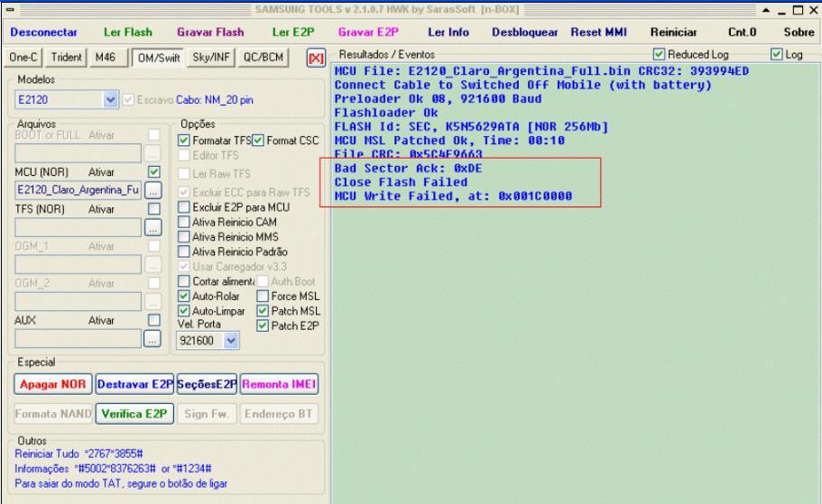822x504 pixels.
Task: Open window system menu icon at top-left
Action: [10, 9]
